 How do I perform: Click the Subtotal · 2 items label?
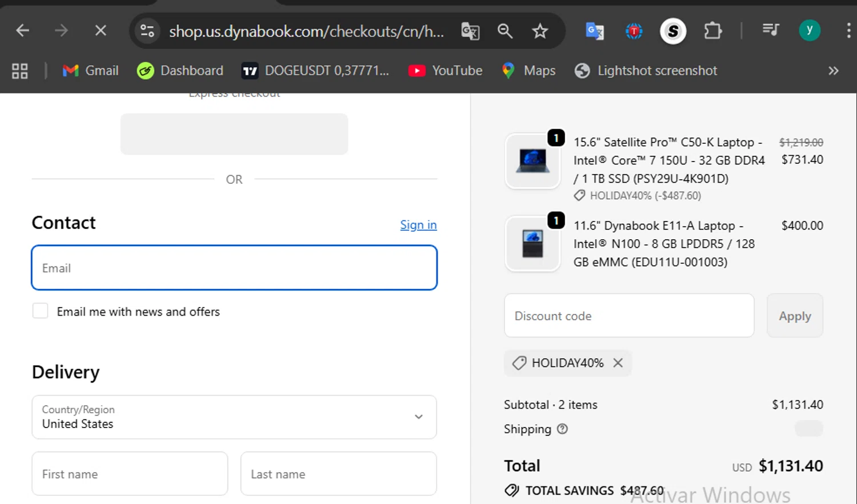click(x=551, y=405)
